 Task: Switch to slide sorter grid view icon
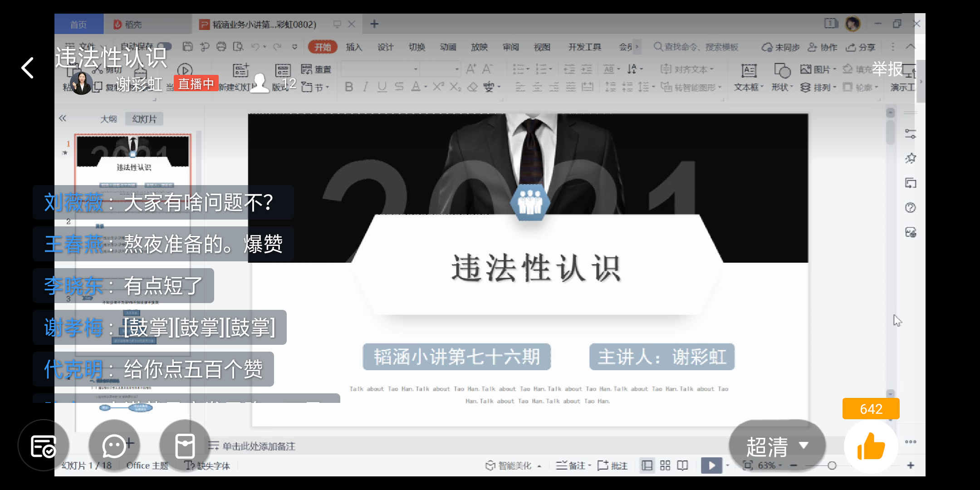tap(665, 465)
